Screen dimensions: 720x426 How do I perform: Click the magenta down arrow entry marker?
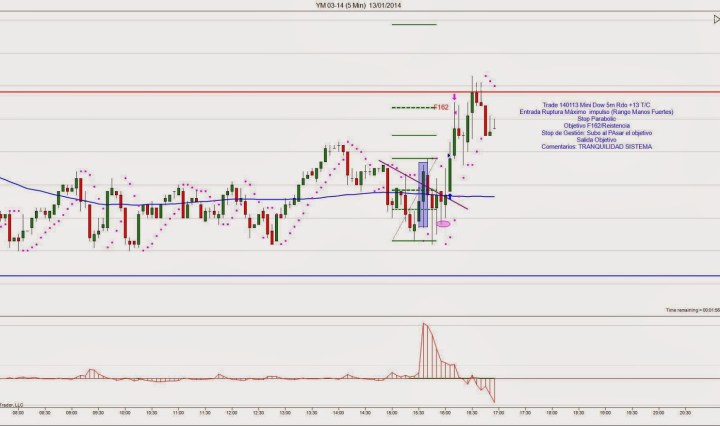tap(456, 97)
